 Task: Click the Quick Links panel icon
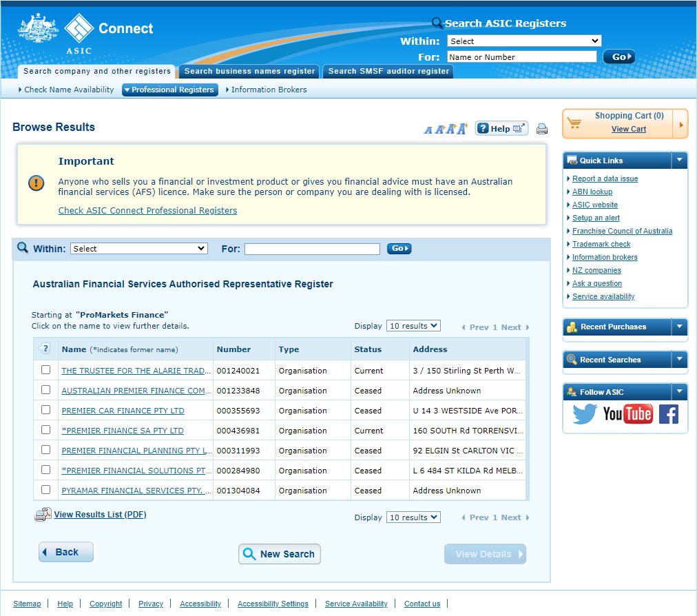[x=572, y=161]
